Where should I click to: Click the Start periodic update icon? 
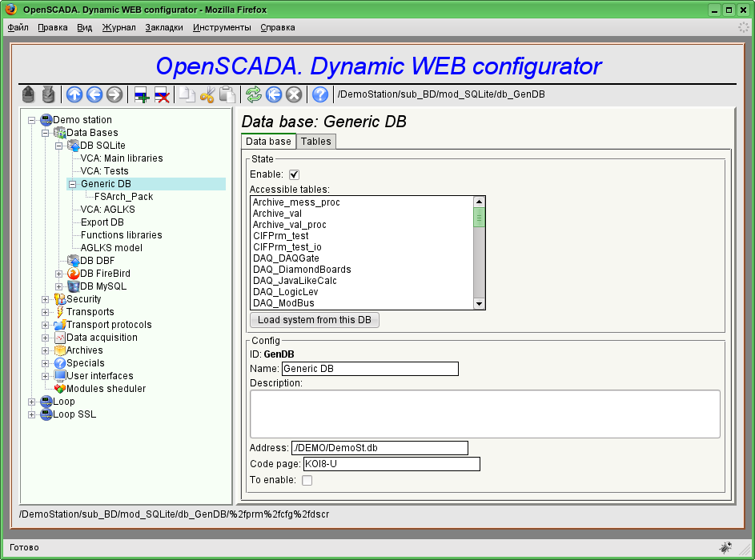pos(274,94)
